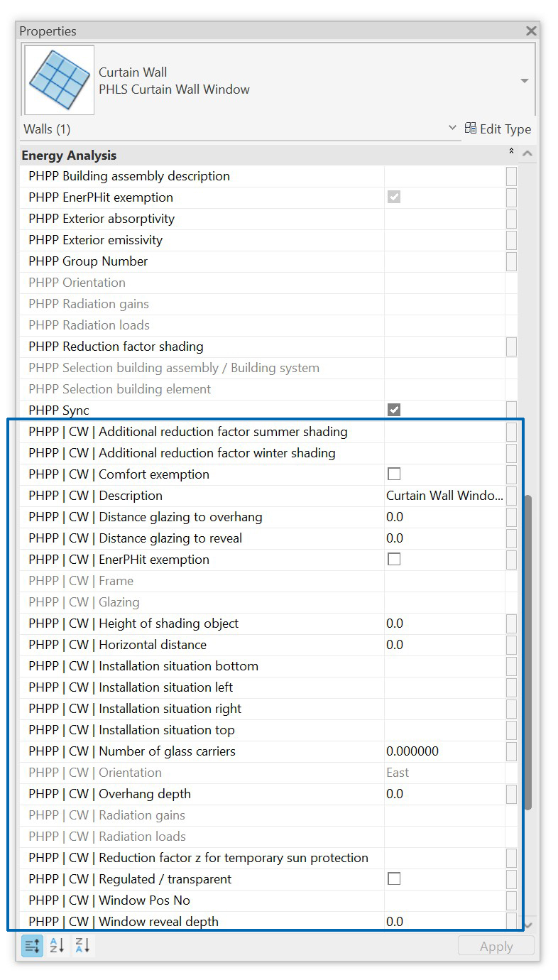
Task: Click associate button for PHPP Building assembly description
Action: tap(511, 176)
